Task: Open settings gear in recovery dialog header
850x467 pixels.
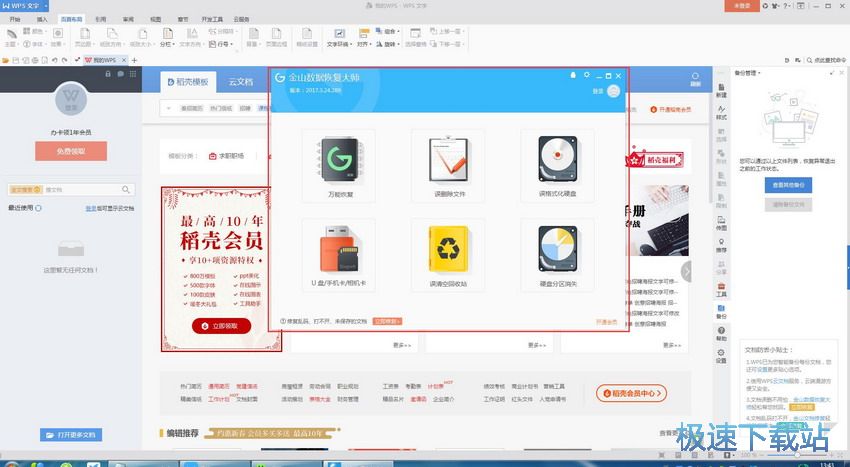Action: pos(587,75)
